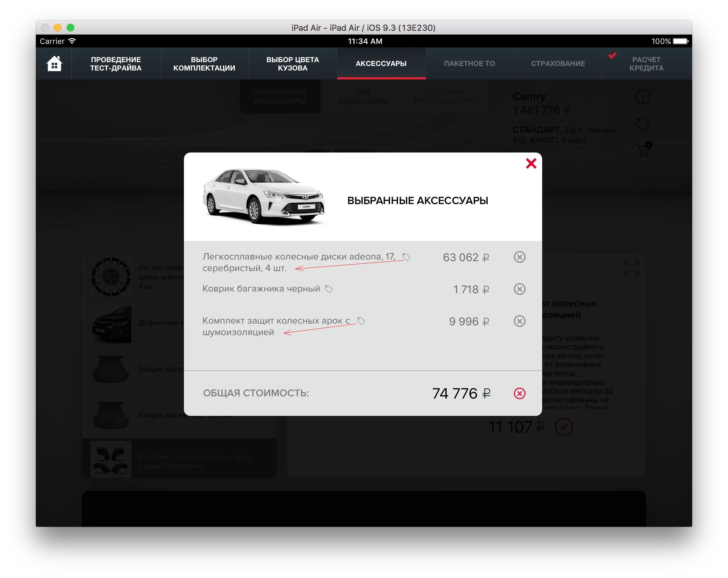Go to home screen via house icon
This screenshot has width=728, height=578.
pyautogui.click(x=54, y=63)
